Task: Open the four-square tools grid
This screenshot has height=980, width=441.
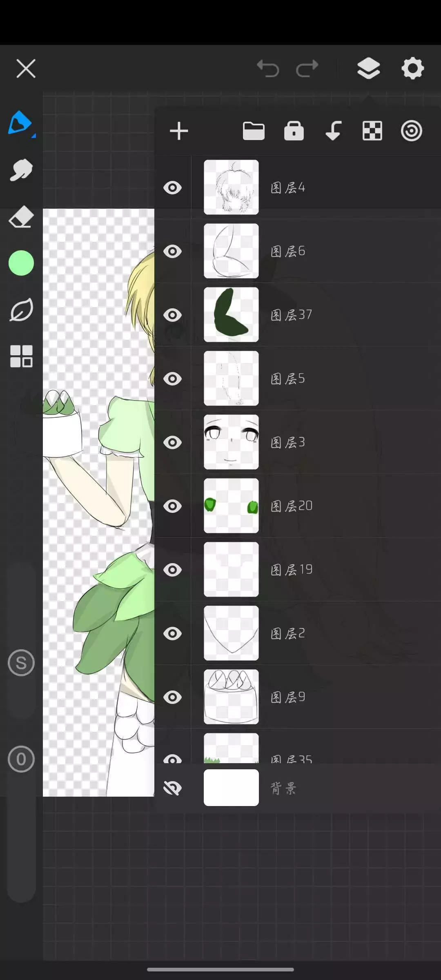Action: pos(21,356)
